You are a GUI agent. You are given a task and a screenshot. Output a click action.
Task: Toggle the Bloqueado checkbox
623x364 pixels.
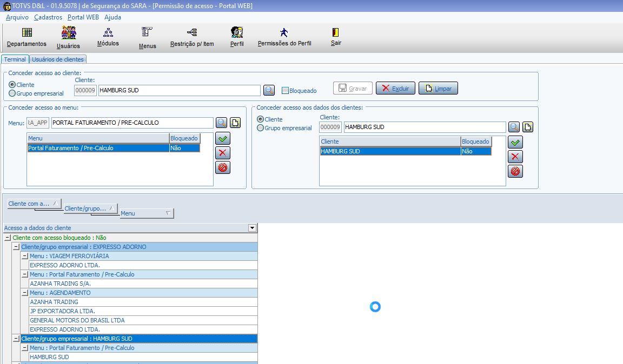click(285, 91)
